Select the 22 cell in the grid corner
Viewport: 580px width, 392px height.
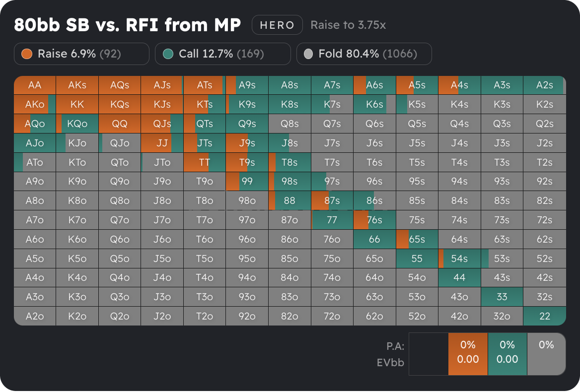[x=545, y=316]
